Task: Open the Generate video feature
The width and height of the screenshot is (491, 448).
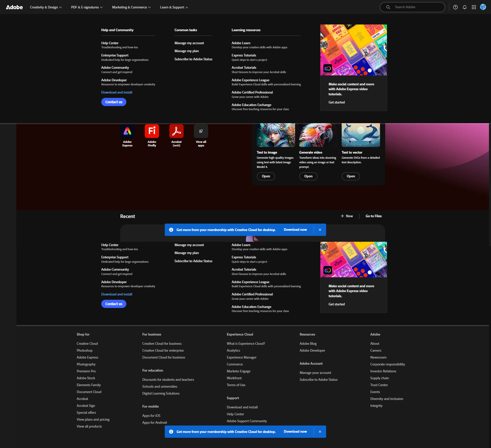Action: pos(308,176)
